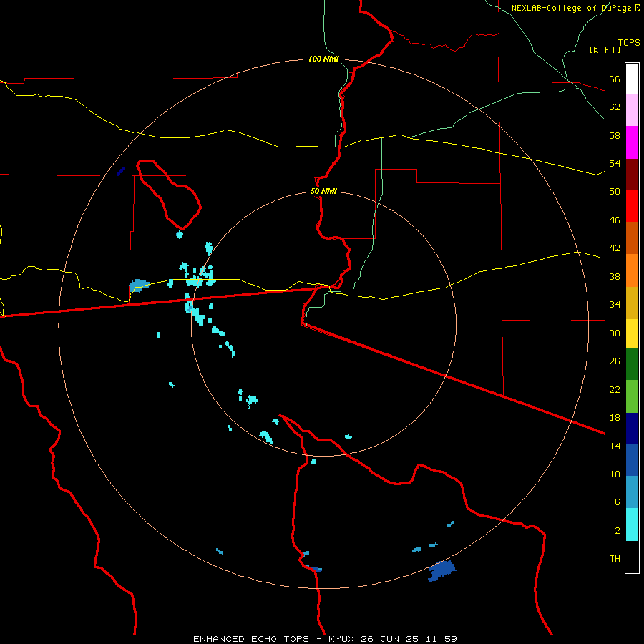Image resolution: width=644 pixels, height=644 pixels.
Task: Click the light blue echo on west county border
Action: point(139,286)
